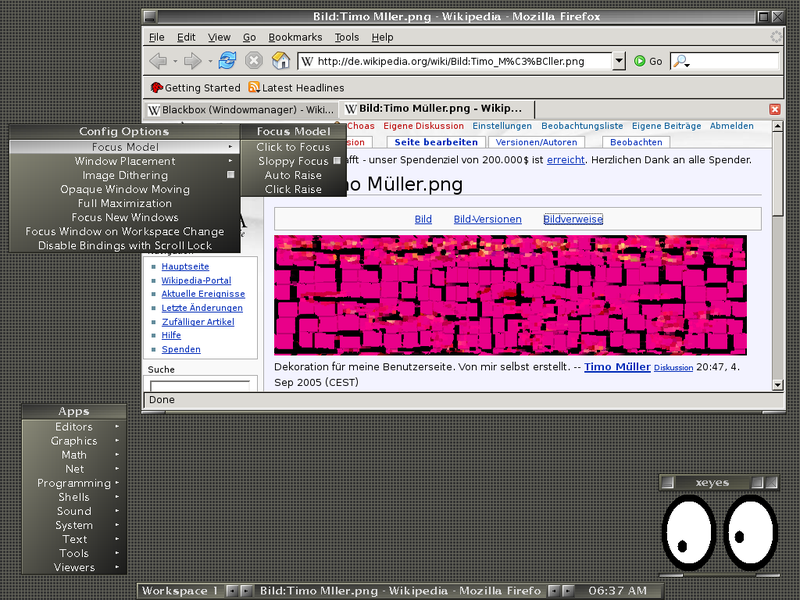Click the Forward navigation arrow icon
The image size is (800, 600).
pos(192,60)
